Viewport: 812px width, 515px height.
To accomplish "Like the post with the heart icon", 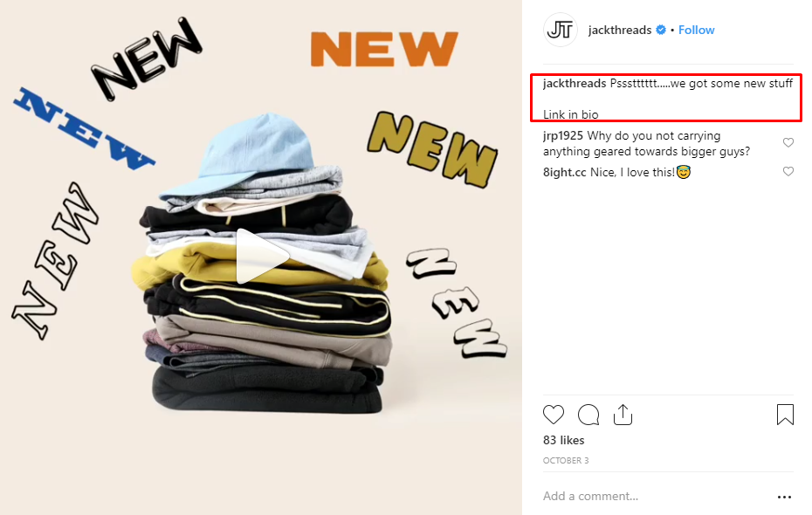I will [553, 415].
